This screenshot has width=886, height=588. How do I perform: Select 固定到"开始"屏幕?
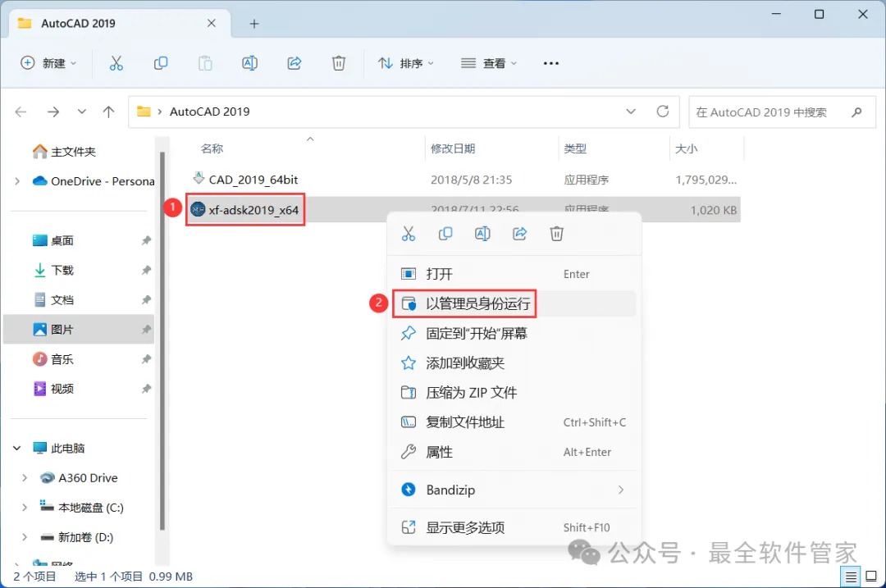tap(514, 333)
